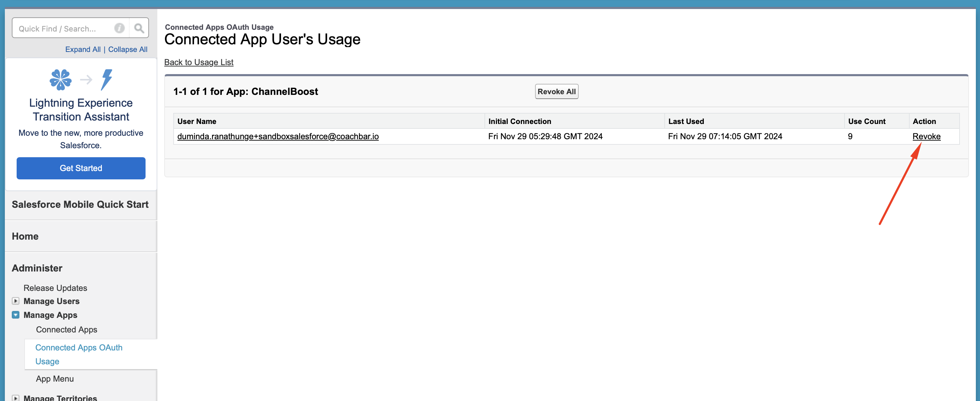Open Release Updates in sidebar
Screen dimensions: 980x401
[55, 288]
